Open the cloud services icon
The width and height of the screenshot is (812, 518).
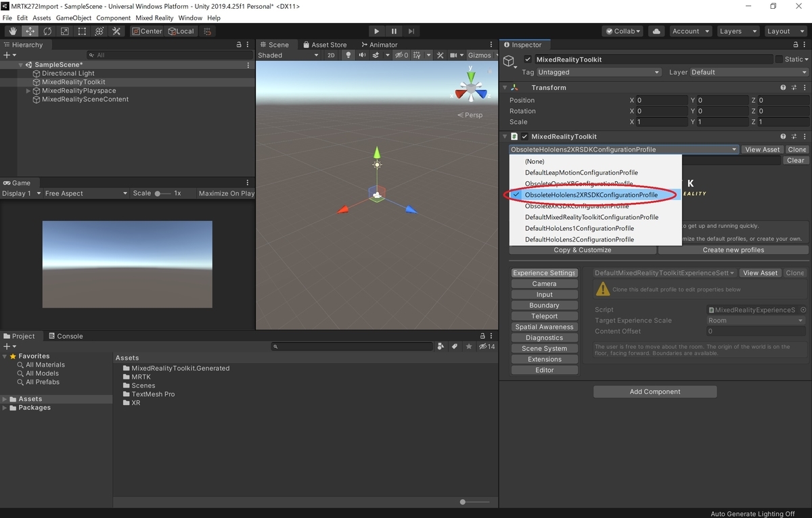(x=656, y=31)
